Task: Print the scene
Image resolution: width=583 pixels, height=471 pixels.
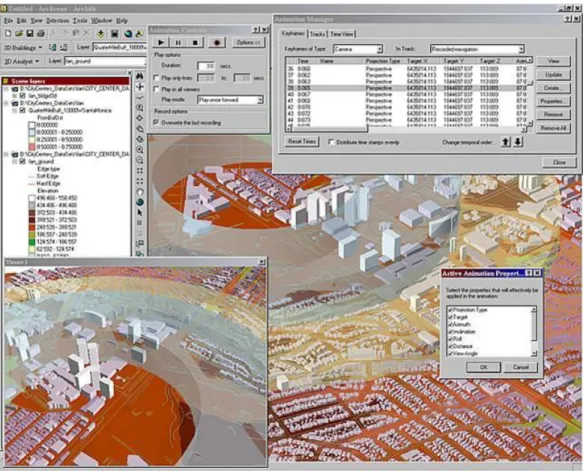Action: tap(41, 34)
